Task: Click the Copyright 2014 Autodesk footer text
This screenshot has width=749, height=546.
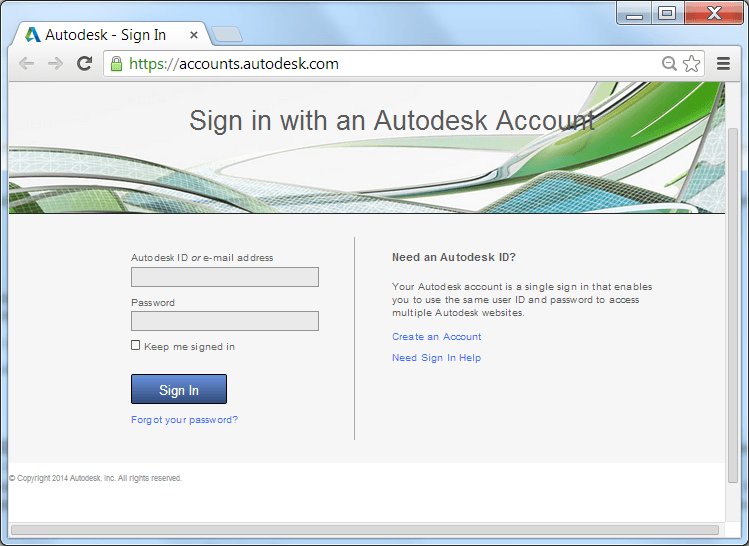Action: click(x=96, y=478)
